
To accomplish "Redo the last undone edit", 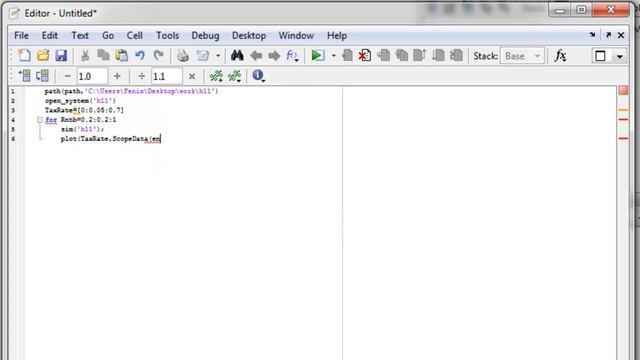I will pos(158,56).
